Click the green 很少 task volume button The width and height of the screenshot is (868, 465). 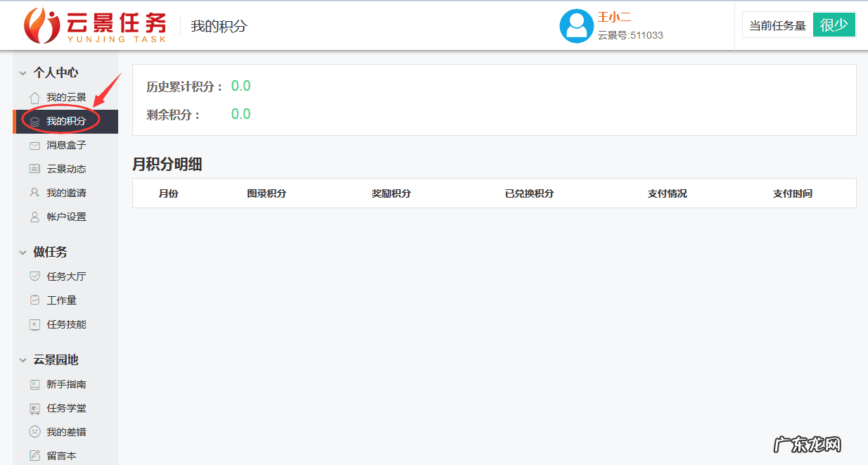tap(834, 25)
